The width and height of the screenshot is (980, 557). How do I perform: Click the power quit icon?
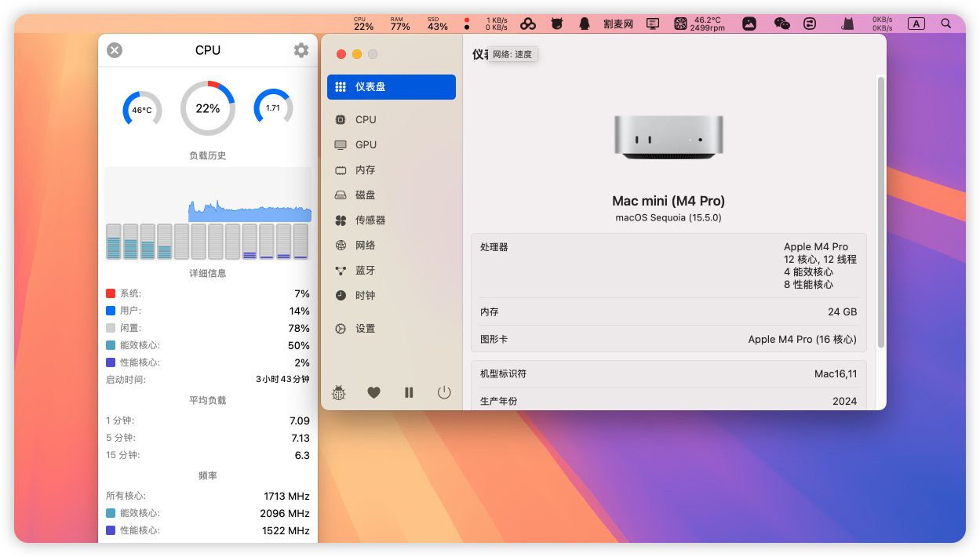coord(444,392)
